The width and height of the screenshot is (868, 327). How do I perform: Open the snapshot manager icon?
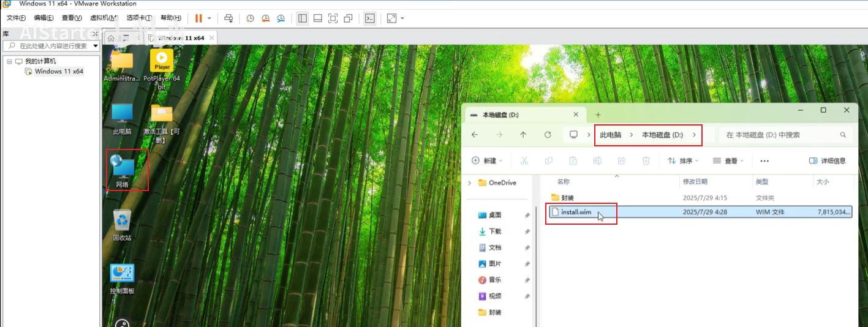point(281,18)
